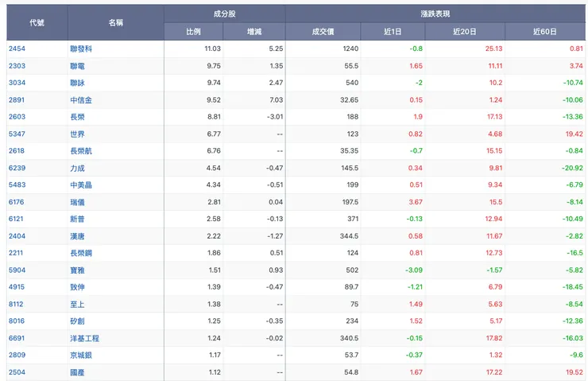Open 長榮航 stock link
The width and height of the screenshot is (588, 381).
(81, 151)
